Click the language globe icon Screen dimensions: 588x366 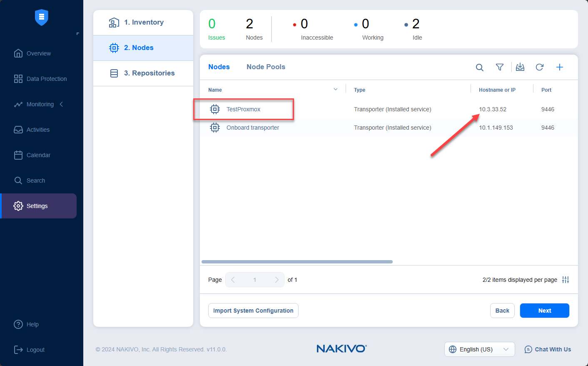pos(453,349)
